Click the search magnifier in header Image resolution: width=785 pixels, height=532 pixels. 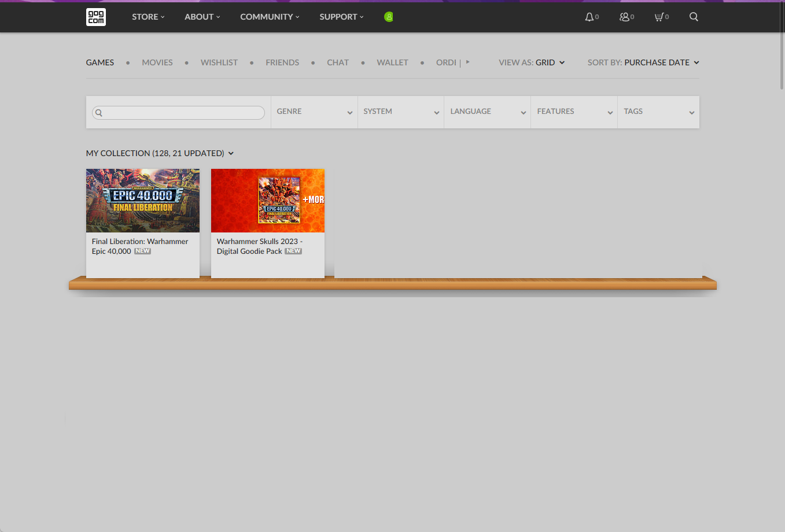[x=694, y=17]
